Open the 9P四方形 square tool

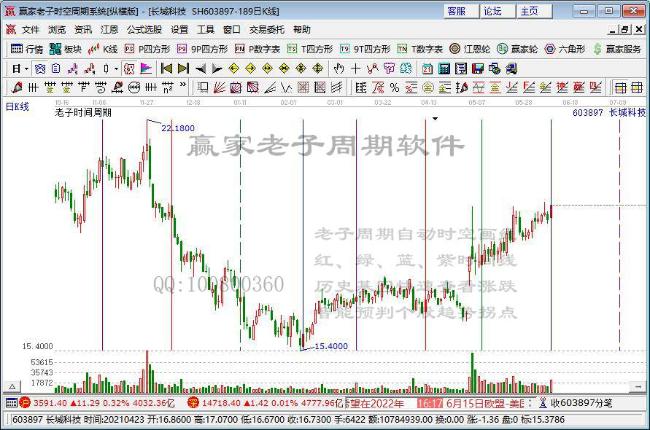point(202,49)
